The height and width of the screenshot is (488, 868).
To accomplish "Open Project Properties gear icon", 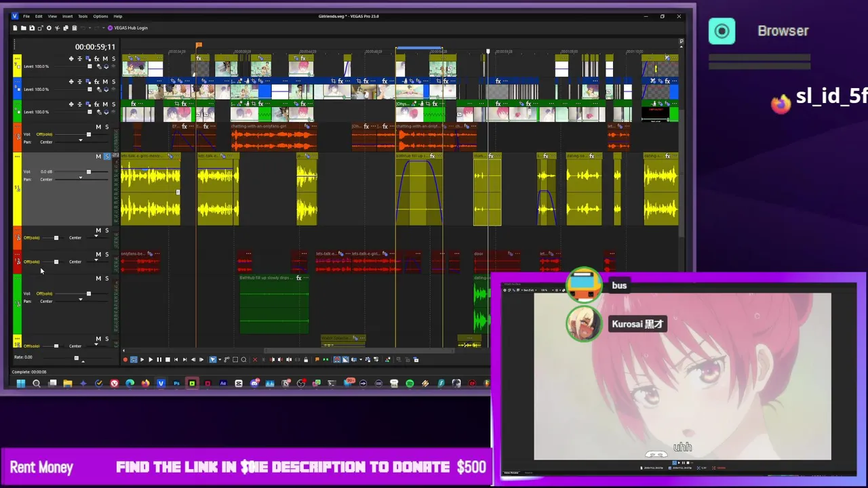I will point(49,28).
